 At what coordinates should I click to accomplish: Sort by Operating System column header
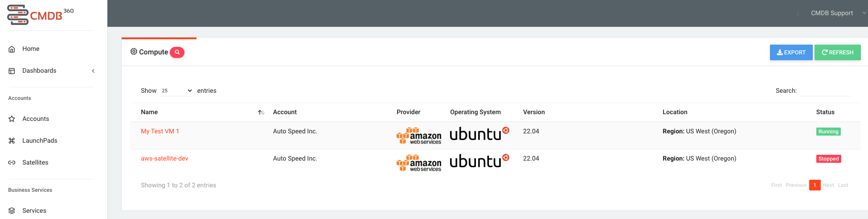(475, 112)
